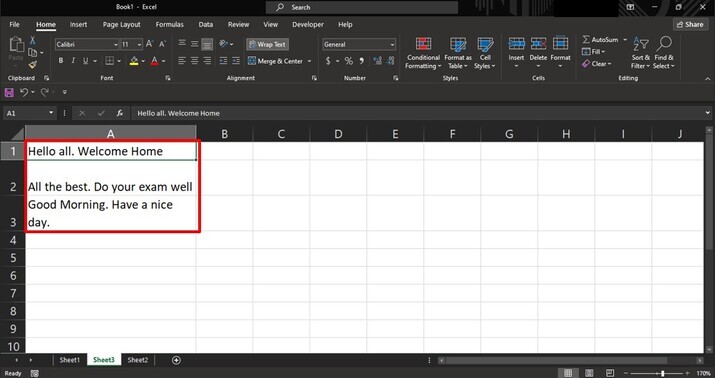Switch to the Formulas tab
The width and height of the screenshot is (715, 378).
pyautogui.click(x=170, y=25)
